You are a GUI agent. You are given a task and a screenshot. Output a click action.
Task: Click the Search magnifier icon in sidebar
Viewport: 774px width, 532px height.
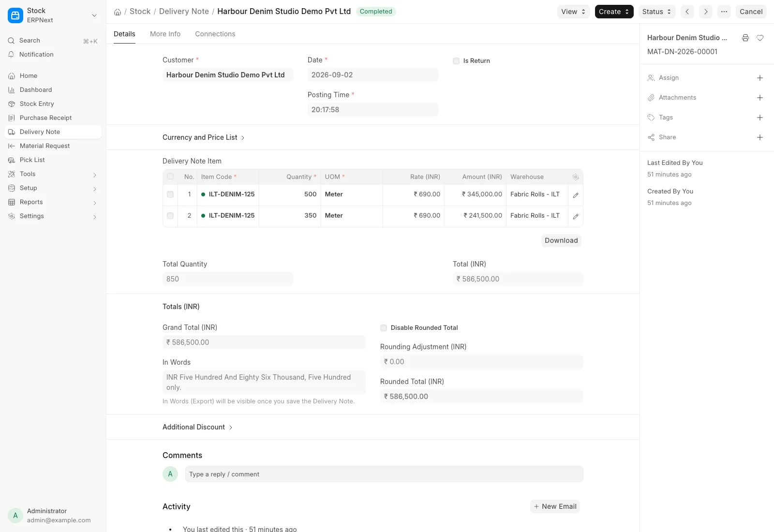11,41
